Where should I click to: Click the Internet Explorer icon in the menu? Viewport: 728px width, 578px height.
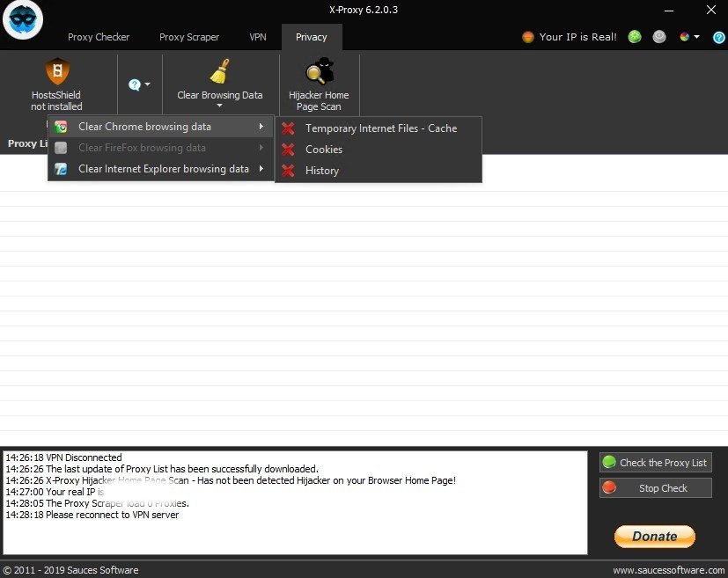[x=61, y=169]
